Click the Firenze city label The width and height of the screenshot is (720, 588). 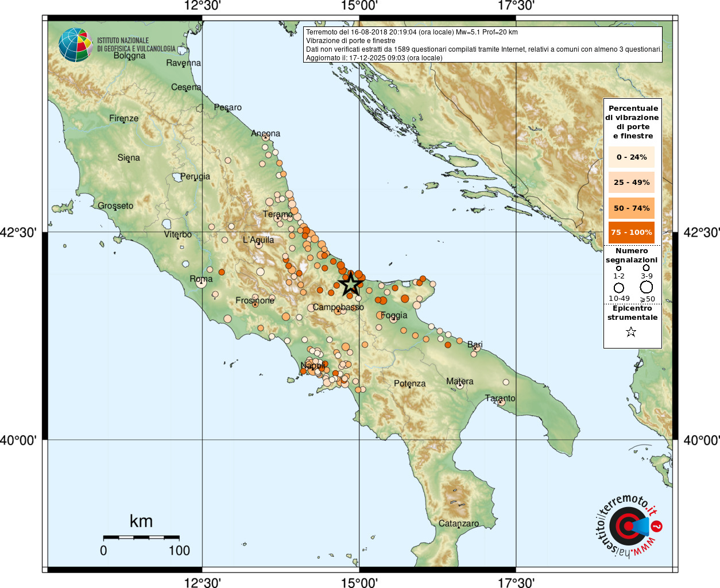pos(124,118)
